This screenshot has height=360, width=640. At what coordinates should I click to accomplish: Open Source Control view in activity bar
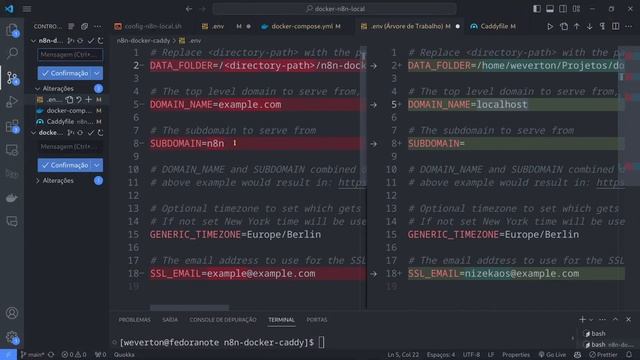[12, 78]
